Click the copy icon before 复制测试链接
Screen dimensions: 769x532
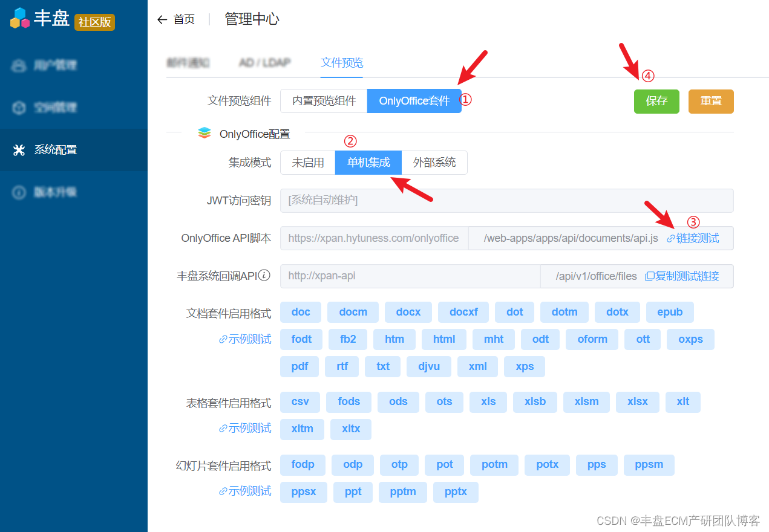click(649, 276)
